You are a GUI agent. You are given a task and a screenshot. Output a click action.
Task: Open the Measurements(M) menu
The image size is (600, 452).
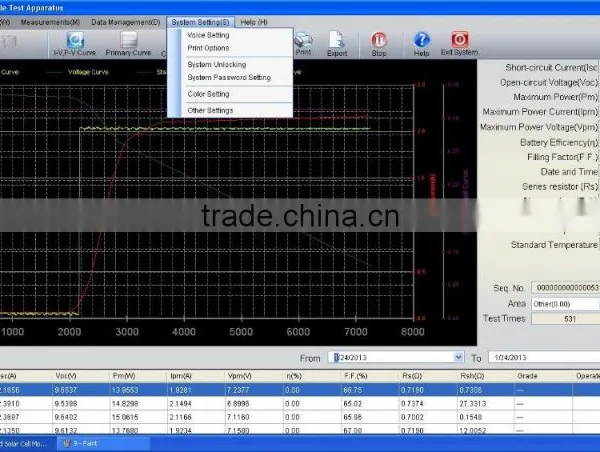point(50,22)
